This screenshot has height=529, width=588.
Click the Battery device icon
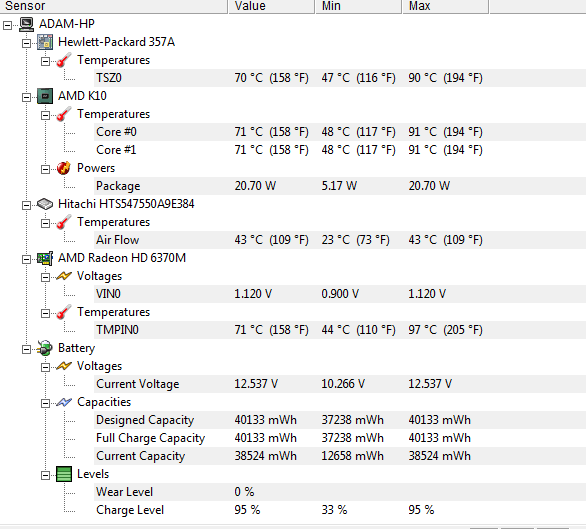point(45,348)
